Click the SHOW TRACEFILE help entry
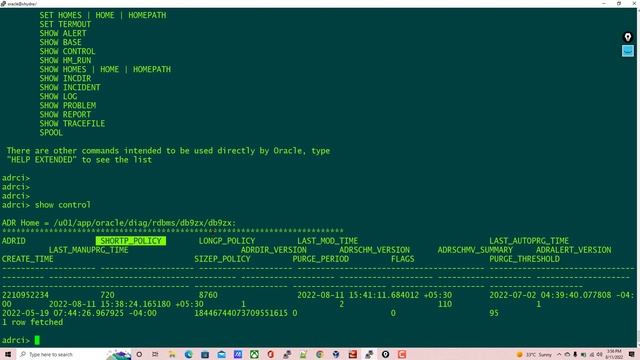The width and height of the screenshot is (640, 360). [x=72, y=123]
